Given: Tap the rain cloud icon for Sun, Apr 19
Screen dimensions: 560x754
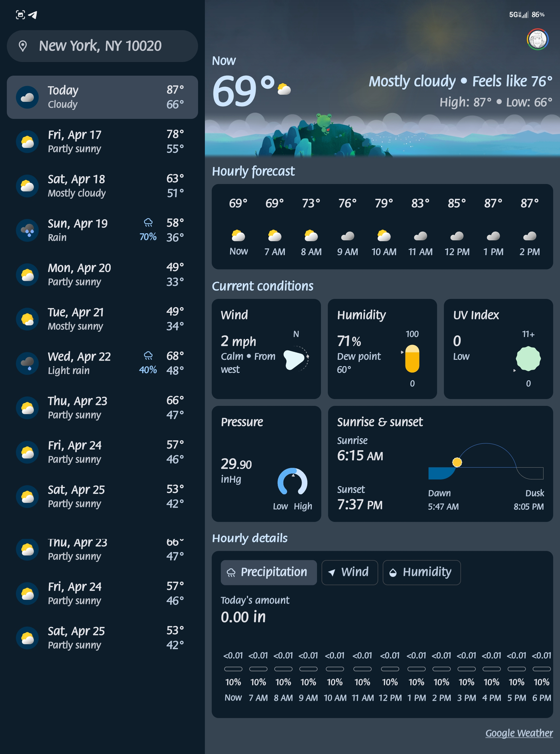Looking at the screenshot, I should (x=27, y=230).
